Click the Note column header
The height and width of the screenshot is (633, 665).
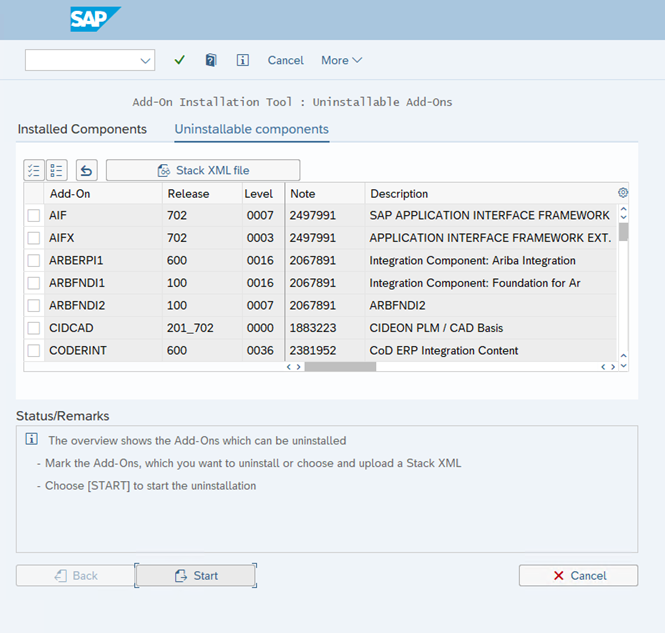pyautogui.click(x=325, y=194)
